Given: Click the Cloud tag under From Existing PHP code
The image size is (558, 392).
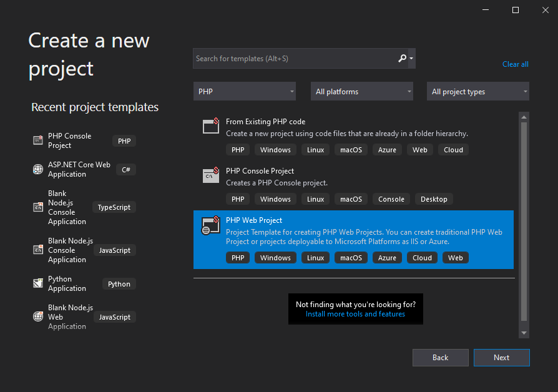Looking at the screenshot, I should pyautogui.click(x=453, y=150).
